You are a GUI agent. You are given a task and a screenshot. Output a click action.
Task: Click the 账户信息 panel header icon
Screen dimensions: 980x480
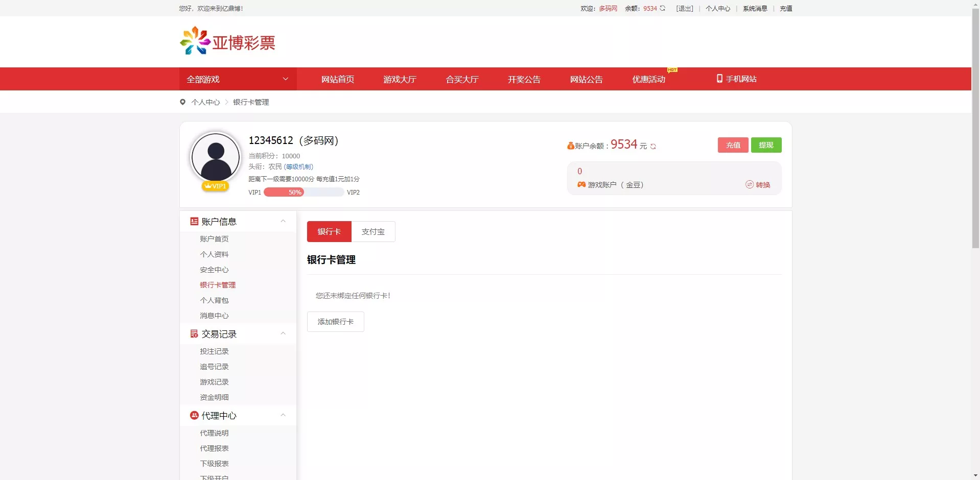pos(194,221)
